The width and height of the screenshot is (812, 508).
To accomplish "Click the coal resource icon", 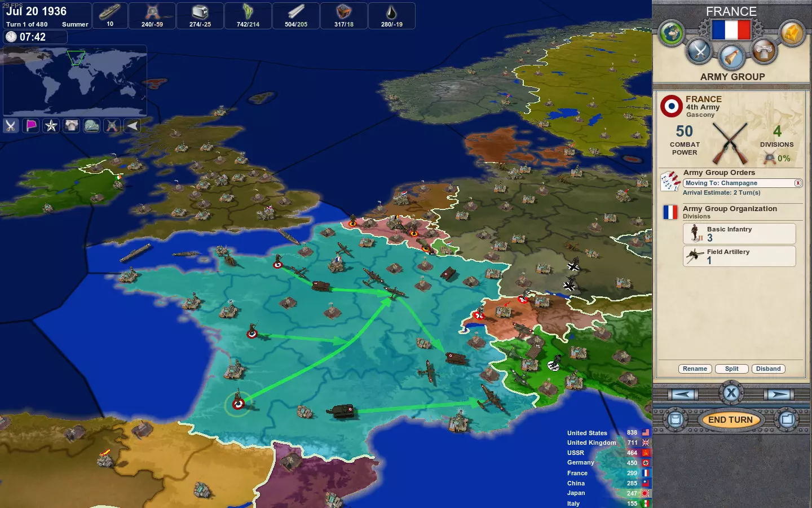I will coord(344,12).
